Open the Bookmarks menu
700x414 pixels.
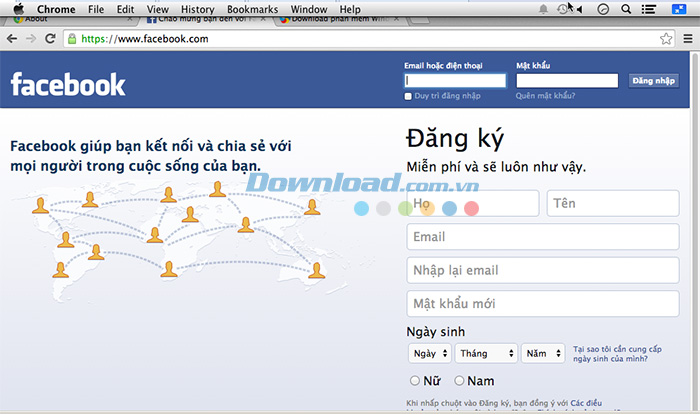click(x=252, y=9)
